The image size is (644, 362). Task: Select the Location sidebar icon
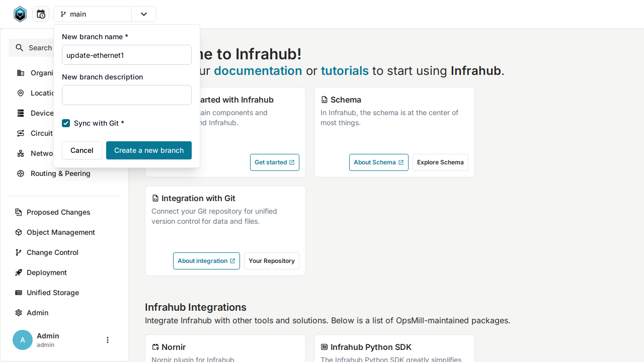[20, 93]
